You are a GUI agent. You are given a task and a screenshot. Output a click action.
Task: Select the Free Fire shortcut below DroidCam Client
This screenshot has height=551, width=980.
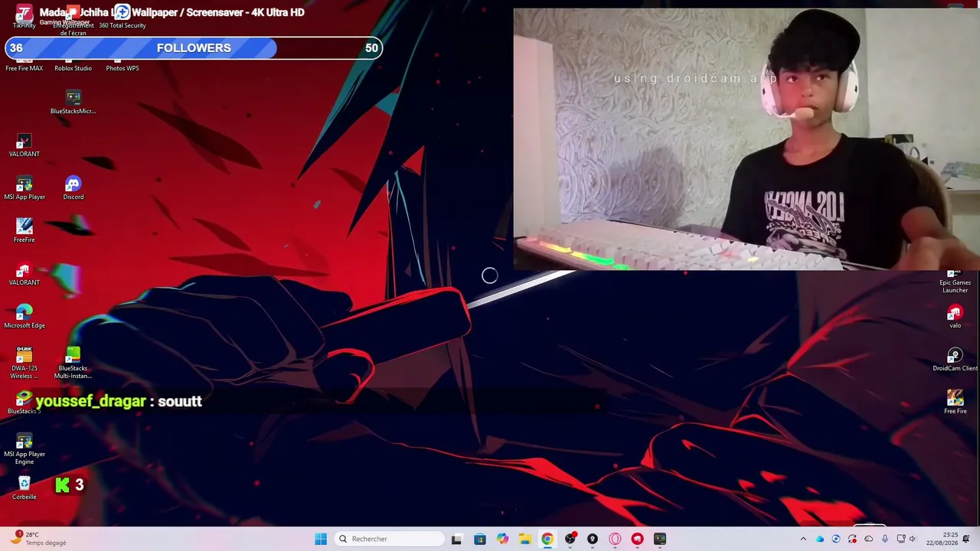click(955, 403)
